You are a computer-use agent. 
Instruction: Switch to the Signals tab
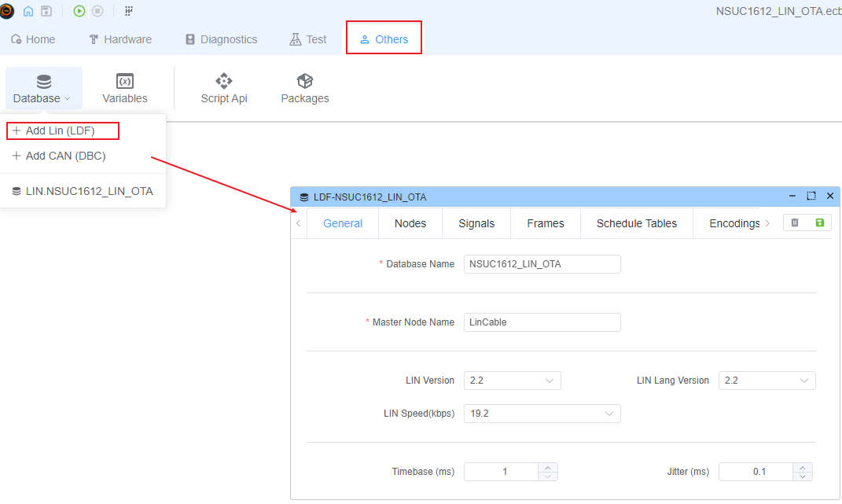tap(476, 223)
